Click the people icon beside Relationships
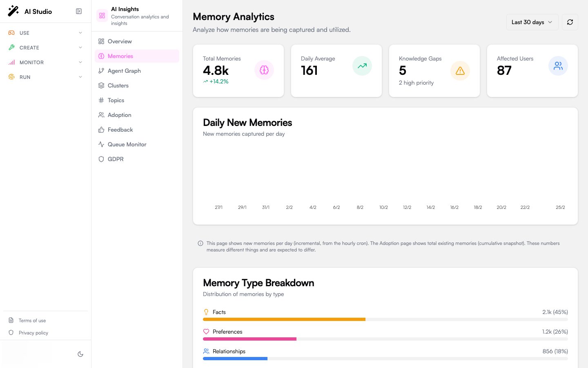 [x=206, y=351]
